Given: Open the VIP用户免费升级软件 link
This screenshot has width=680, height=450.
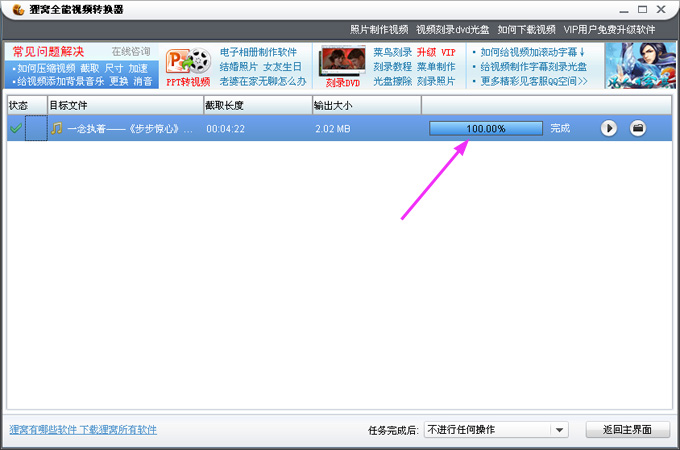Looking at the screenshot, I should coord(609,29).
